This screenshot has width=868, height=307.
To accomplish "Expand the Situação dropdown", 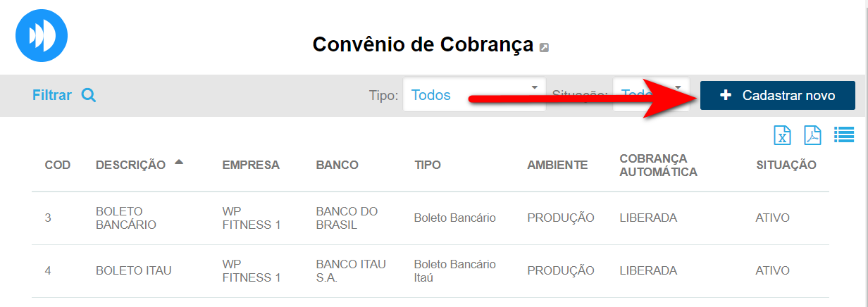I will coord(650,95).
